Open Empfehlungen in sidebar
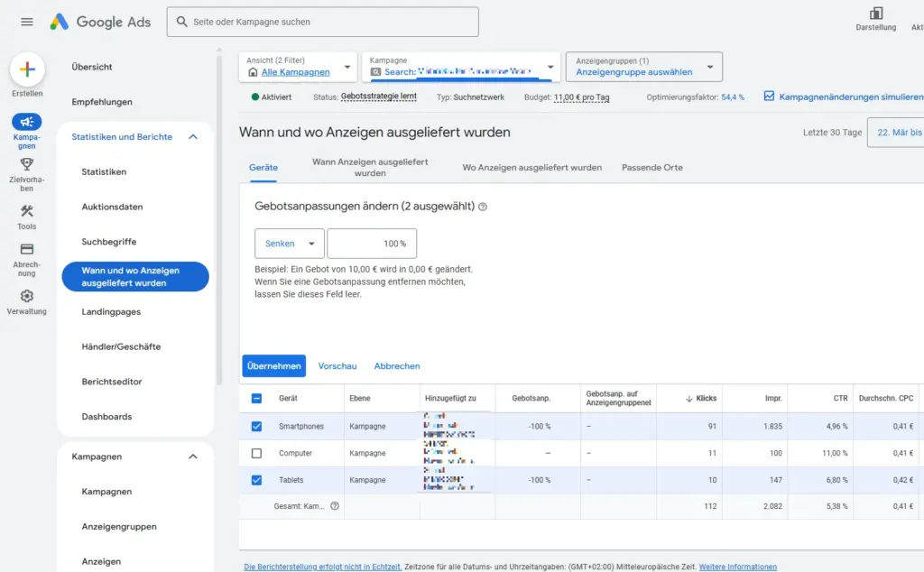This screenshot has height=572, width=924. click(102, 102)
